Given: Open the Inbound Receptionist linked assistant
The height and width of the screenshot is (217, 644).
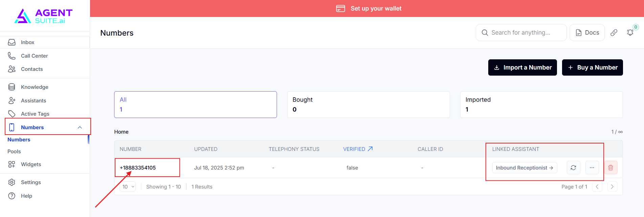Looking at the screenshot, I should 524,168.
